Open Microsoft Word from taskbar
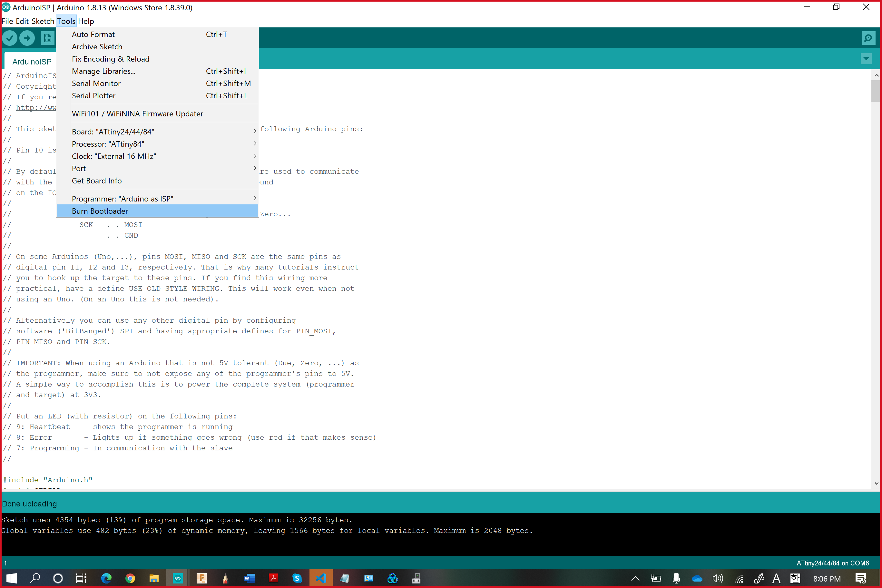Screen dimensions: 882x588 250,578
